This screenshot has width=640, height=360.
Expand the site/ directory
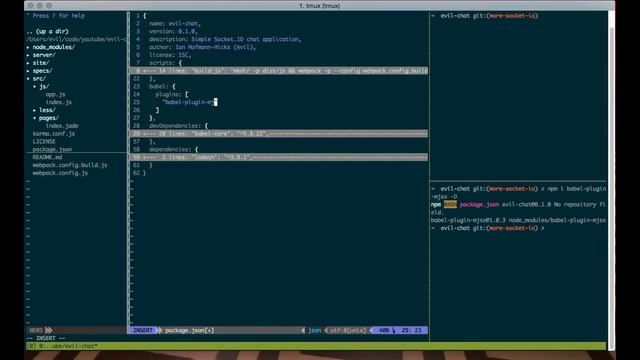click(40, 63)
